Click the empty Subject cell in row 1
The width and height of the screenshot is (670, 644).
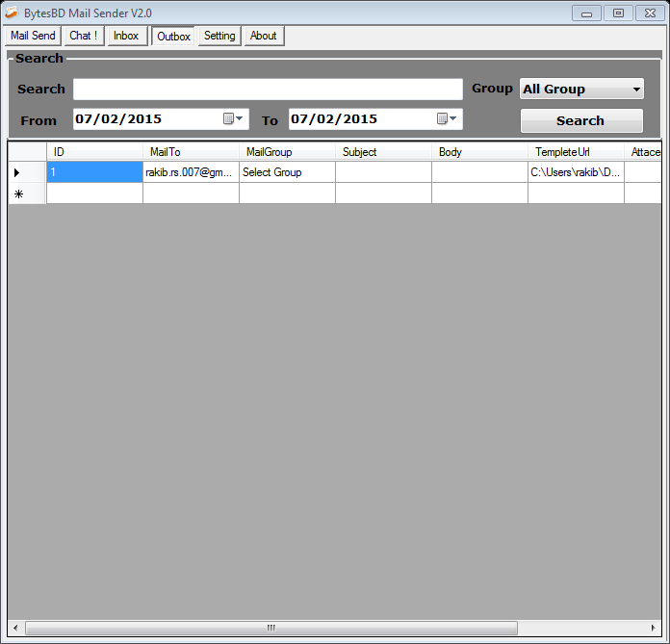pyautogui.click(x=383, y=172)
